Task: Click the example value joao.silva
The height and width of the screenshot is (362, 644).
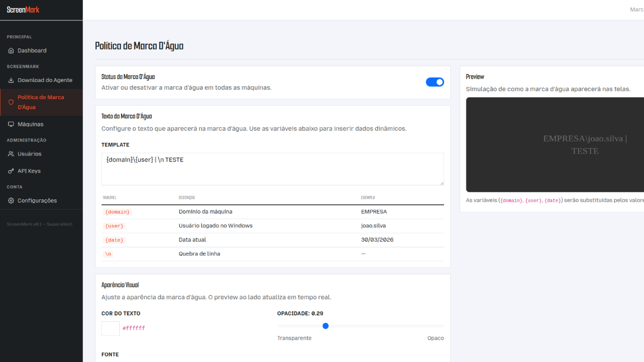Action: 373,226
